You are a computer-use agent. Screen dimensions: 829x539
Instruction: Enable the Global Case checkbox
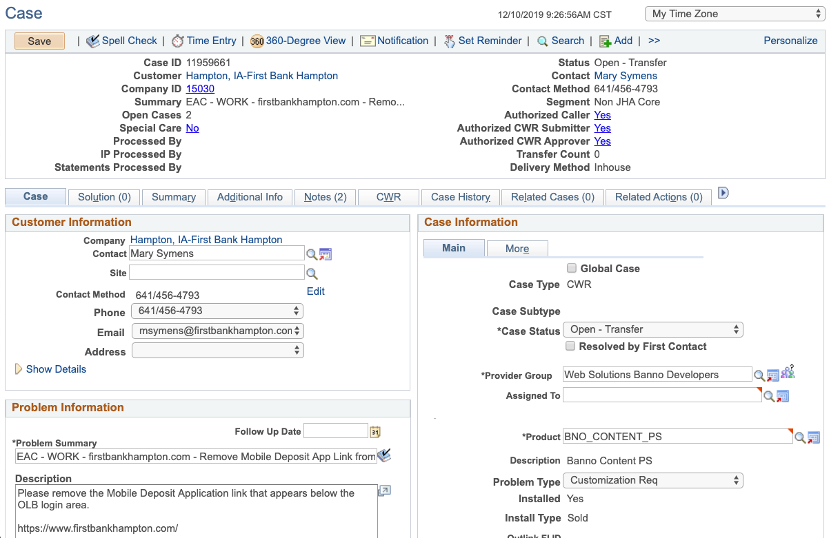571,268
